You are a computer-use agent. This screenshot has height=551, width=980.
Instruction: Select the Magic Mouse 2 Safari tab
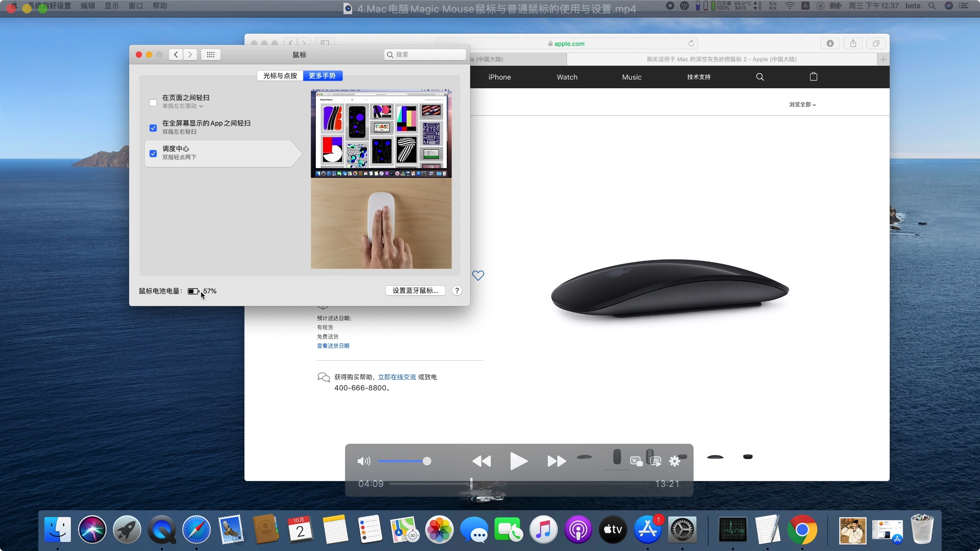[722, 59]
